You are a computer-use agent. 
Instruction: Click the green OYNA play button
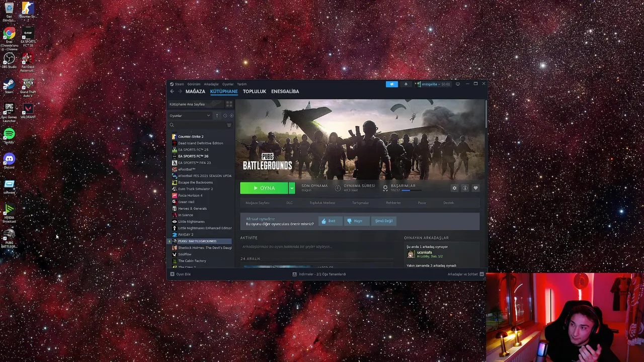pyautogui.click(x=264, y=188)
